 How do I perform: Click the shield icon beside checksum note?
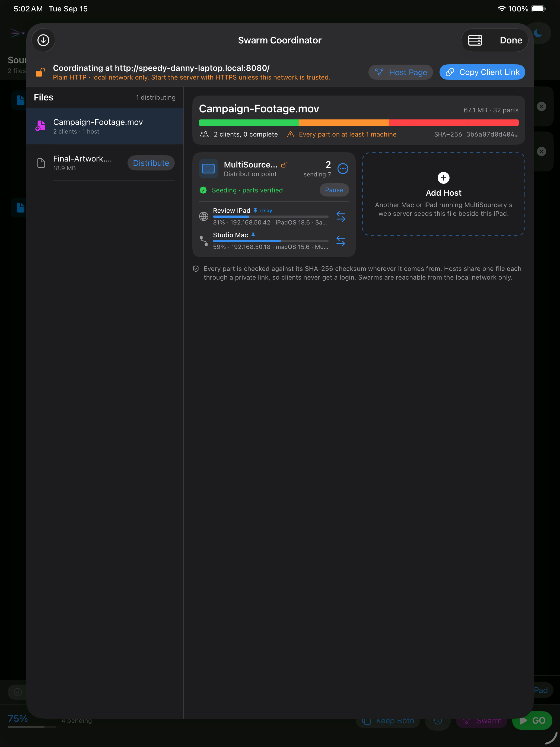tap(196, 269)
